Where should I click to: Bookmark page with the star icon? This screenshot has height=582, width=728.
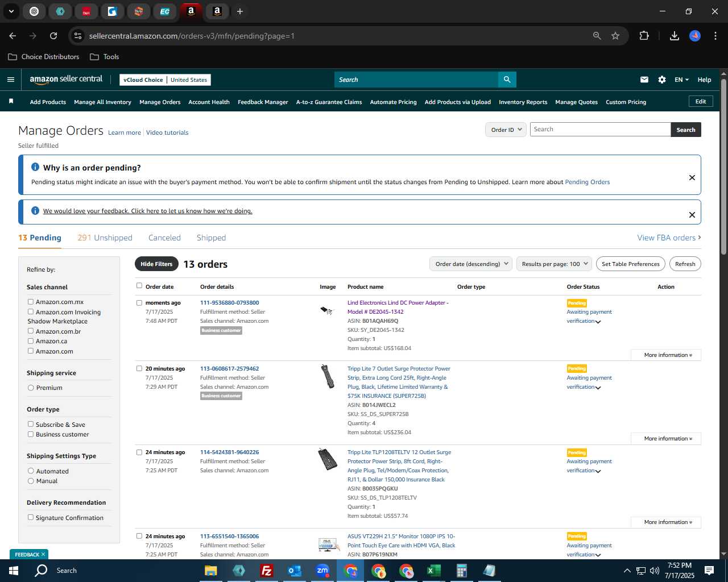[x=615, y=36]
